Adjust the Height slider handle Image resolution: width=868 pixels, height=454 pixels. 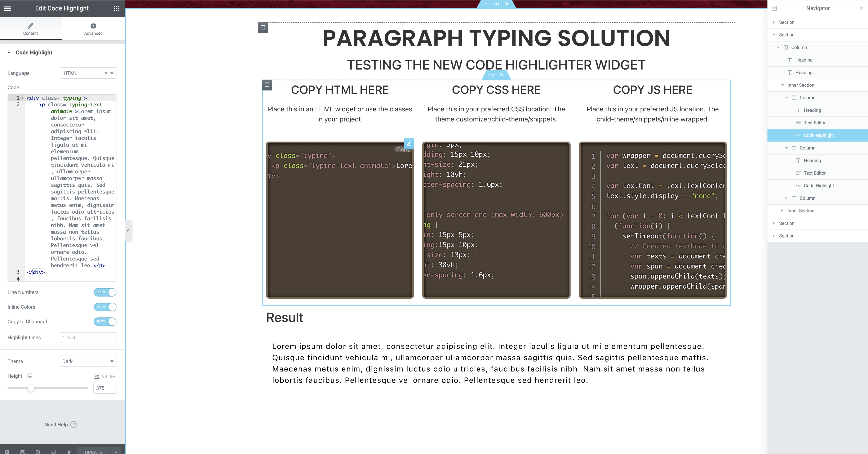pyautogui.click(x=31, y=388)
